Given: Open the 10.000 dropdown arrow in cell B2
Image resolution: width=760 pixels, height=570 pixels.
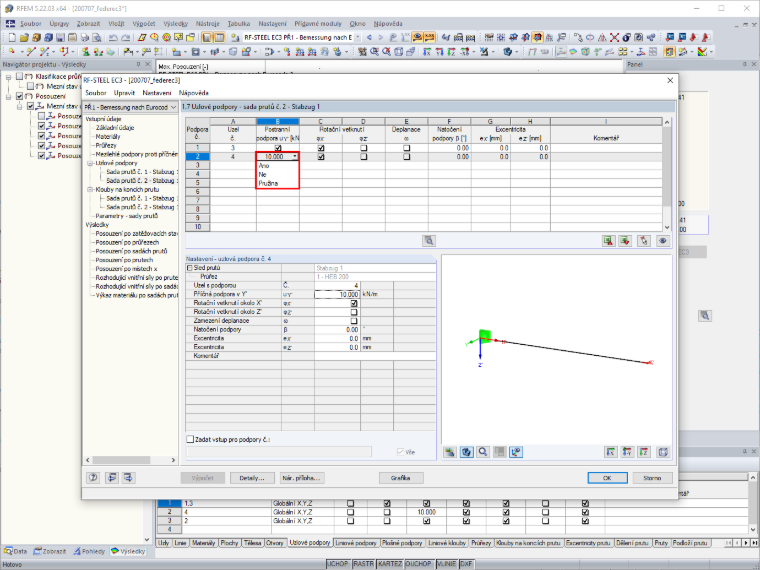Looking at the screenshot, I should tap(295, 157).
